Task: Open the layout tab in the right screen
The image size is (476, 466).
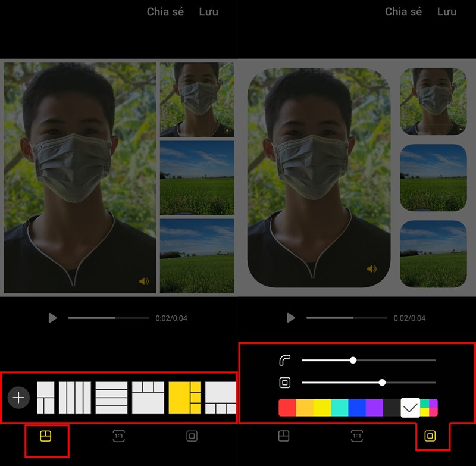Action: point(284,436)
